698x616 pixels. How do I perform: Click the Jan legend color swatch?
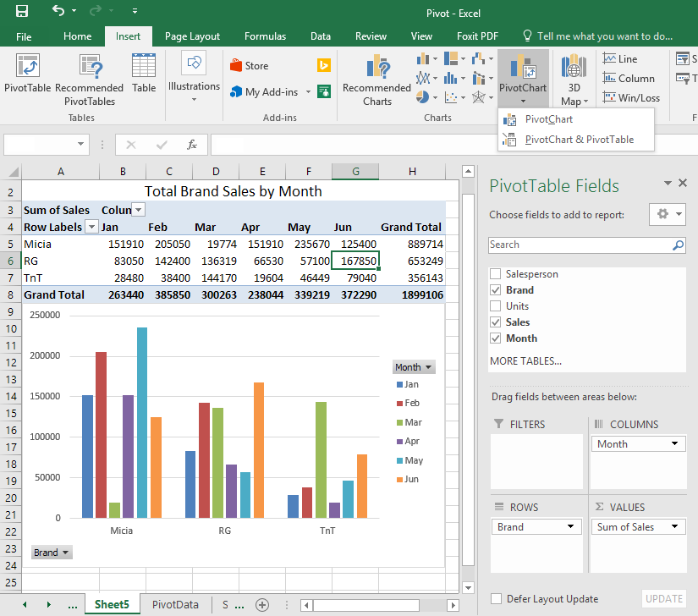coord(399,384)
